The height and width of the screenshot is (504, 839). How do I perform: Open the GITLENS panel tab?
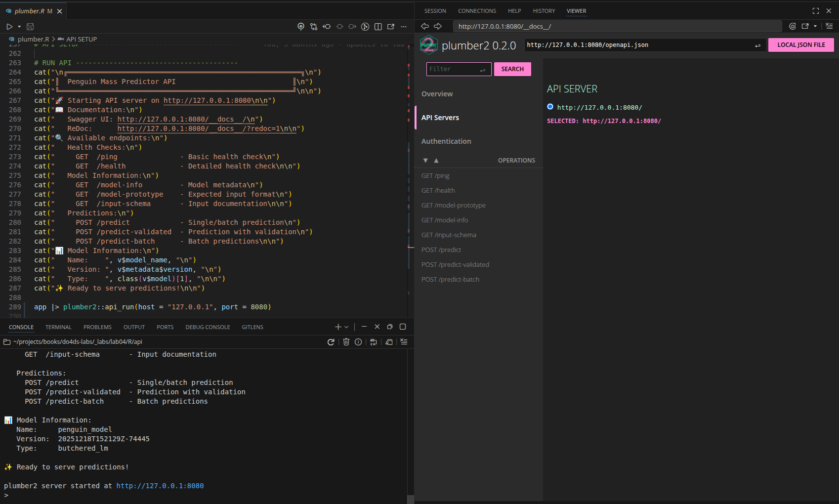[x=252, y=327]
